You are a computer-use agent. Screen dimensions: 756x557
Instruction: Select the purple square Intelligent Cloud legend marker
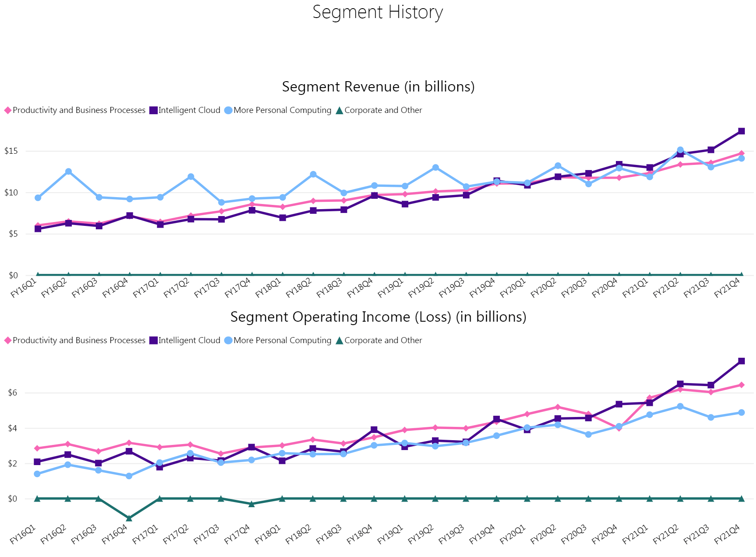point(153,110)
